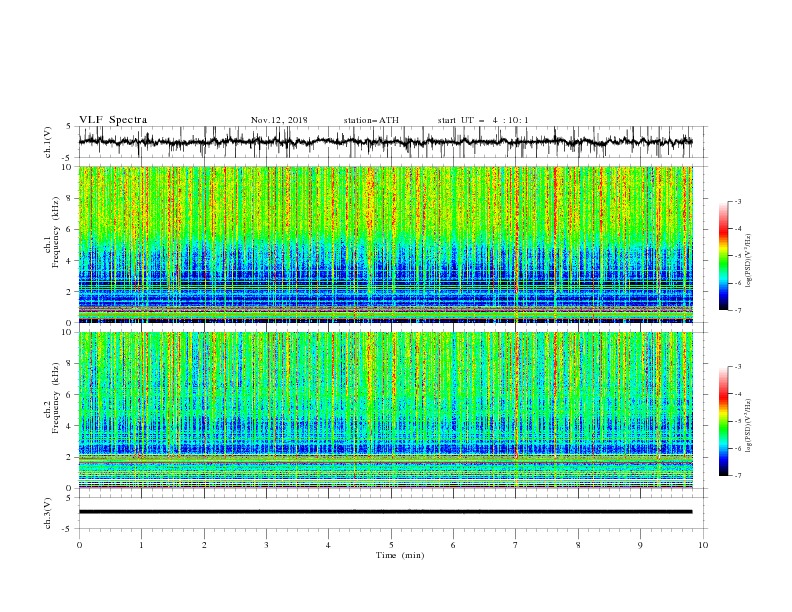792x612 pixels.
Task: Click the "ch.1(V)" axis label
Action: 48,142
